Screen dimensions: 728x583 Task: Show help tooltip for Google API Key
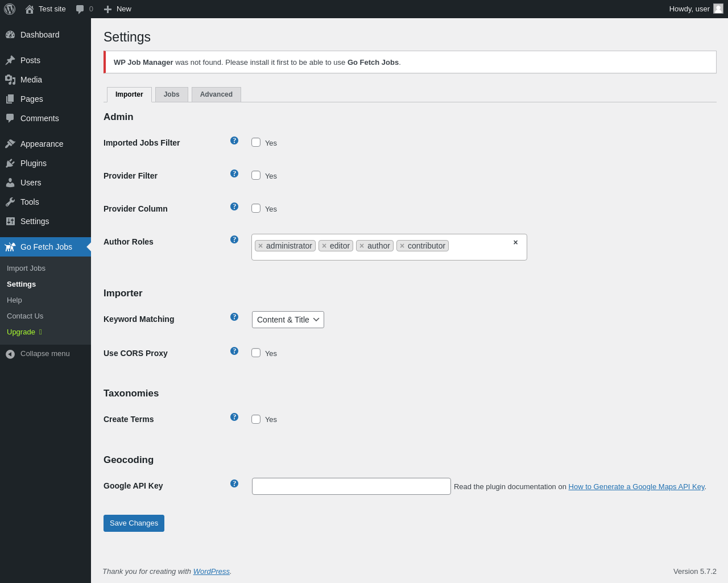(x=234, y=483)
